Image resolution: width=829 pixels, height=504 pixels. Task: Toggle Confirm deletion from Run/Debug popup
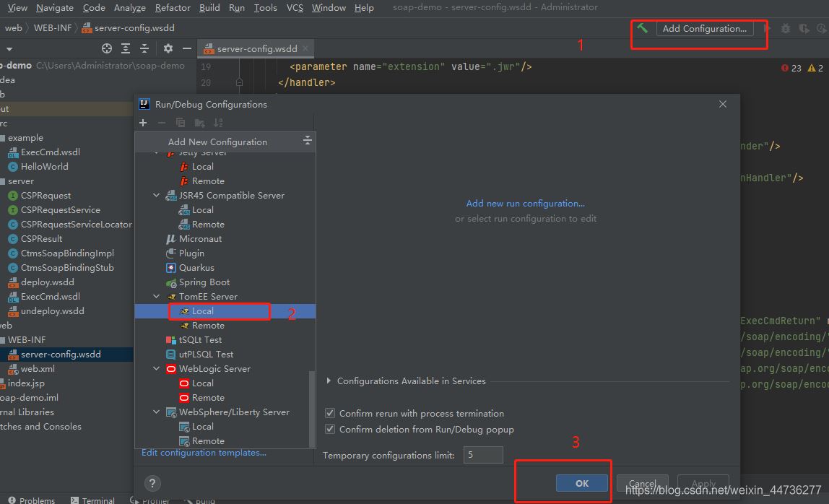330,430
